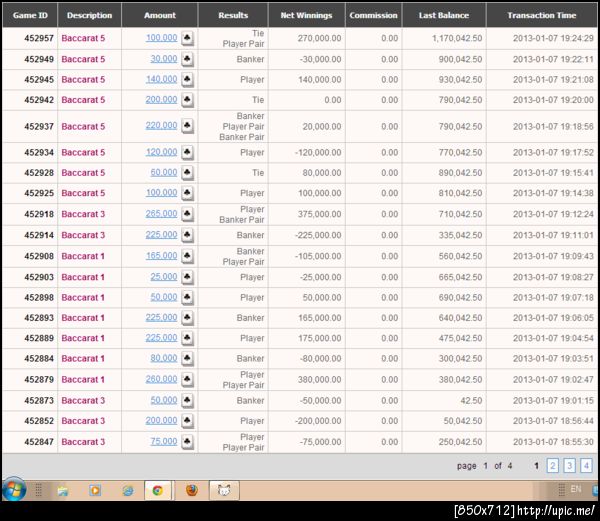The width and height of the screenshot is (600, 521).
Task: Click card icon in game 452945 row
Action: pos(187,79)
